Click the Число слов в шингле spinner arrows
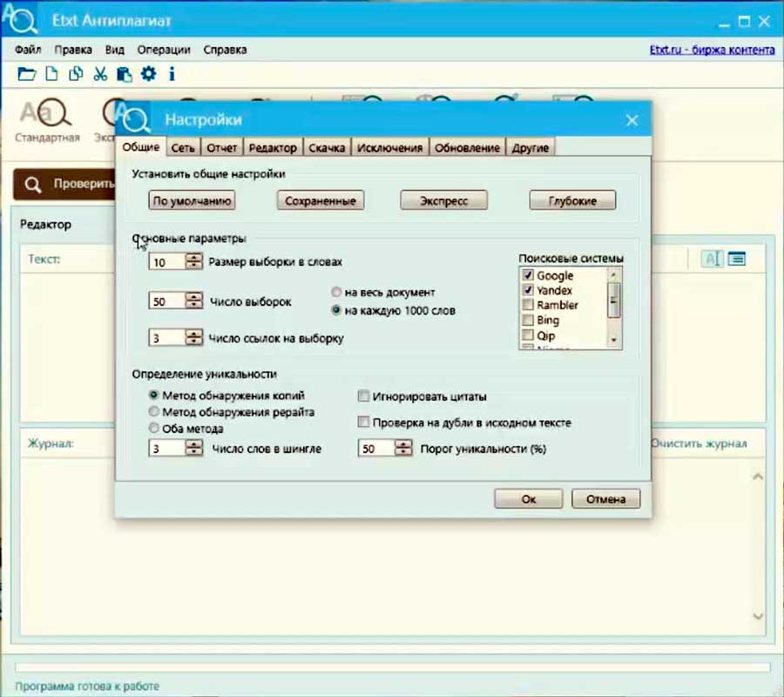 coord(194,448)
